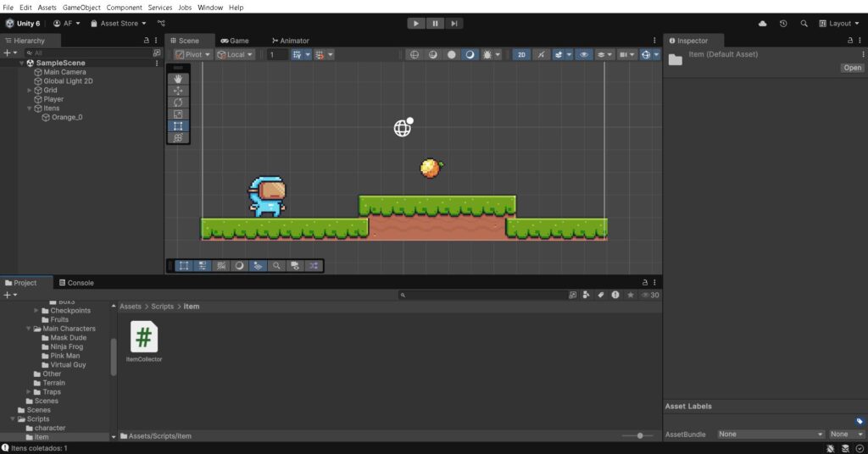Click the Scripts breadcrumb link

(x=162, y=307)
